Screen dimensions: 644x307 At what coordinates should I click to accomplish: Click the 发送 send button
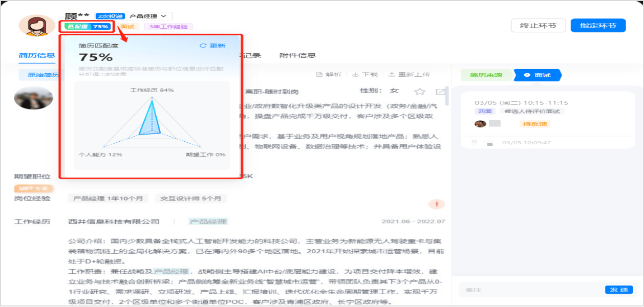coord(618,290)
